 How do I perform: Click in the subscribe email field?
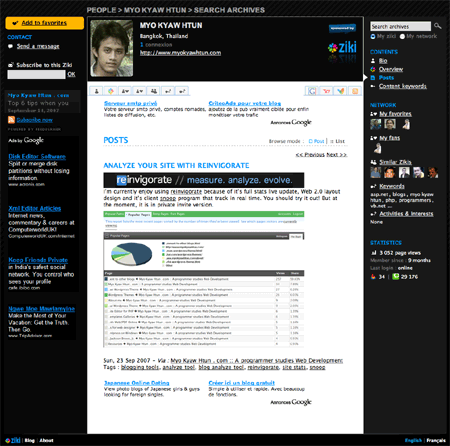coord(36,74)
